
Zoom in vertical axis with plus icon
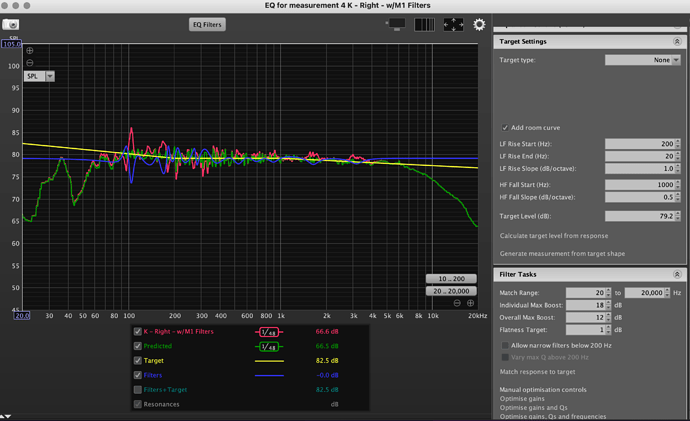tap(29, 51)
